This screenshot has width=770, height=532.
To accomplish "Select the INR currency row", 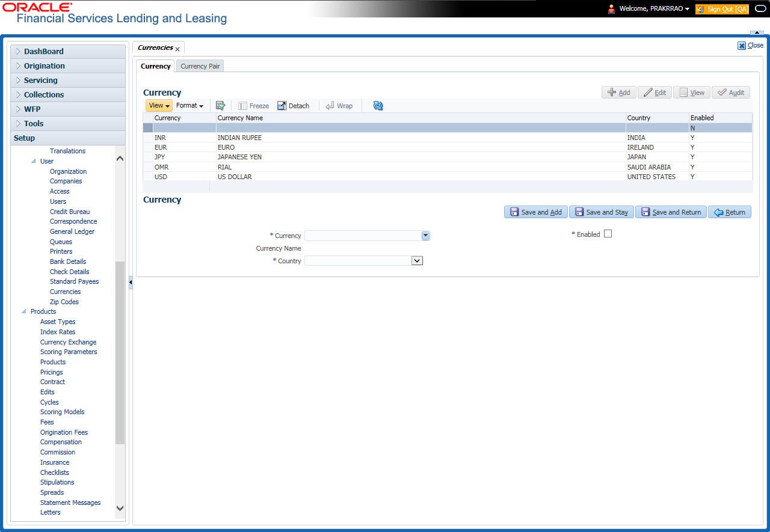I will (x=448, y=138).
